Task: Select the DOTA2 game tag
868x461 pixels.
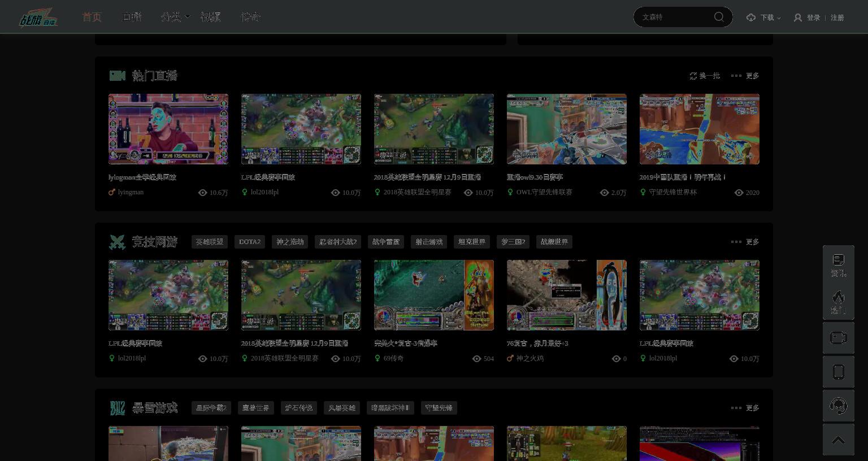Action: (250, 242)
